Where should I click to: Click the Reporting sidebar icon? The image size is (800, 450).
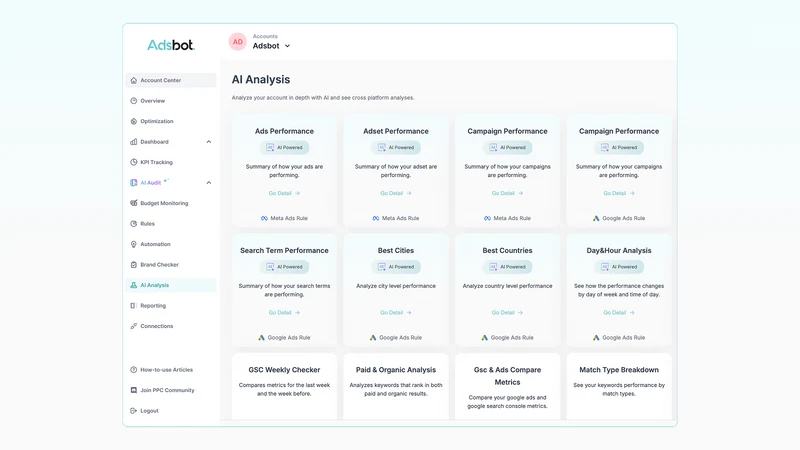tap(134, 306)
